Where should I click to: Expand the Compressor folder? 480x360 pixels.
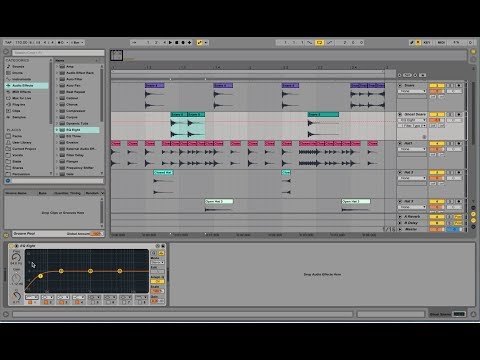[57, 111]
